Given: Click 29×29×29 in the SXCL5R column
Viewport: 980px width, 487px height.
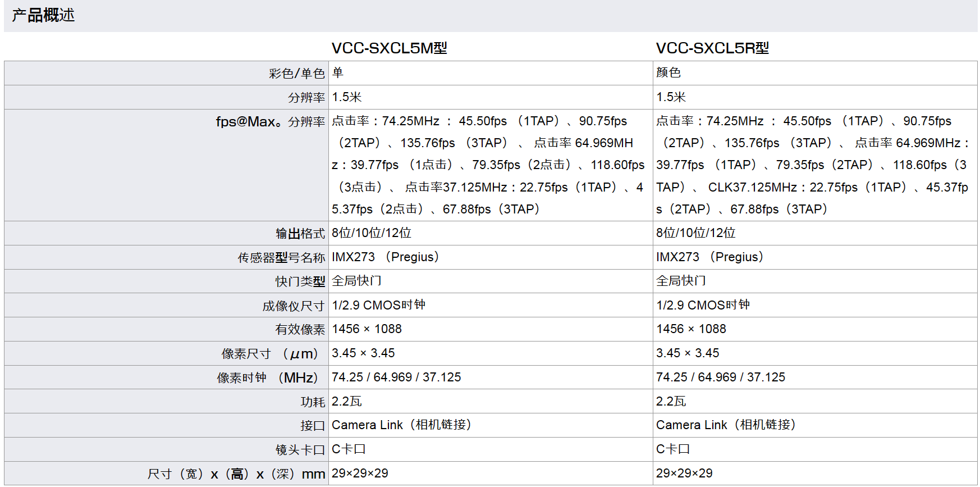Looking at the screenshot, I should point(685,474).
